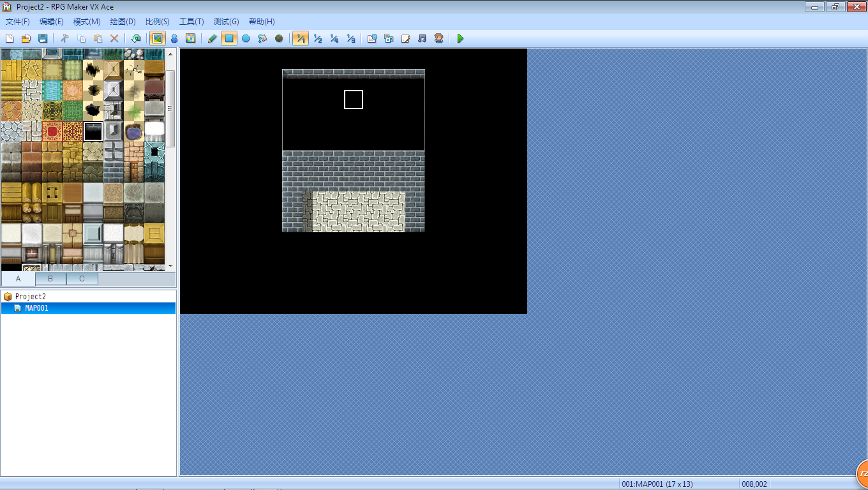This screenshot has width=868, height=490.
Task: Click the Paste clipboard icon
Action: click(x=98, y=38)
